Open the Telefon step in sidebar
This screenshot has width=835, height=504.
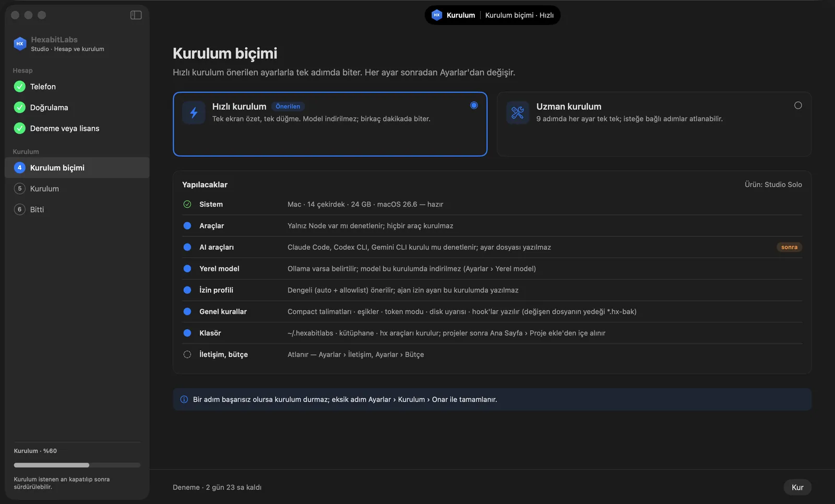click(x=77, y=87)
